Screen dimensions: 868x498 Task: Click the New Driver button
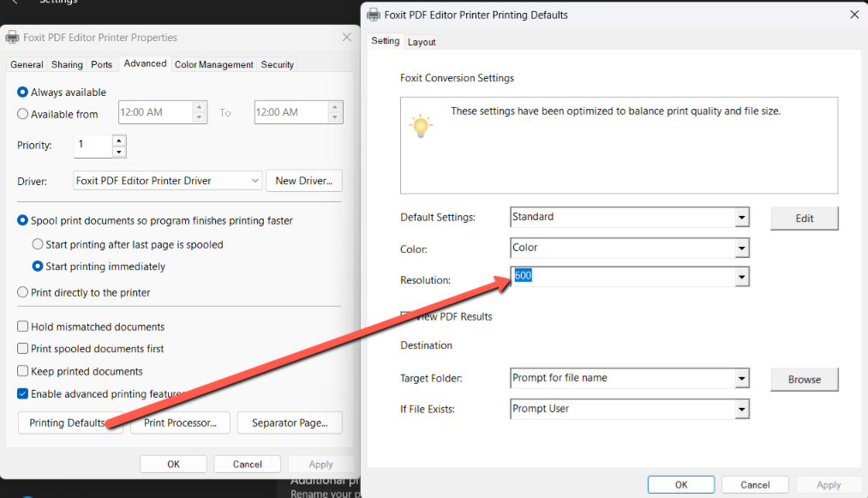(x=303, y=181)
